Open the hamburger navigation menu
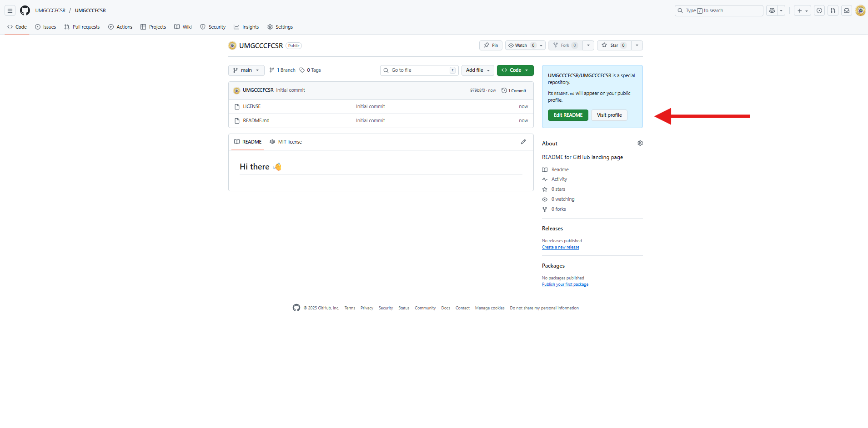The width and height of the screenshot is (868, 428). (x=10, y=10)
